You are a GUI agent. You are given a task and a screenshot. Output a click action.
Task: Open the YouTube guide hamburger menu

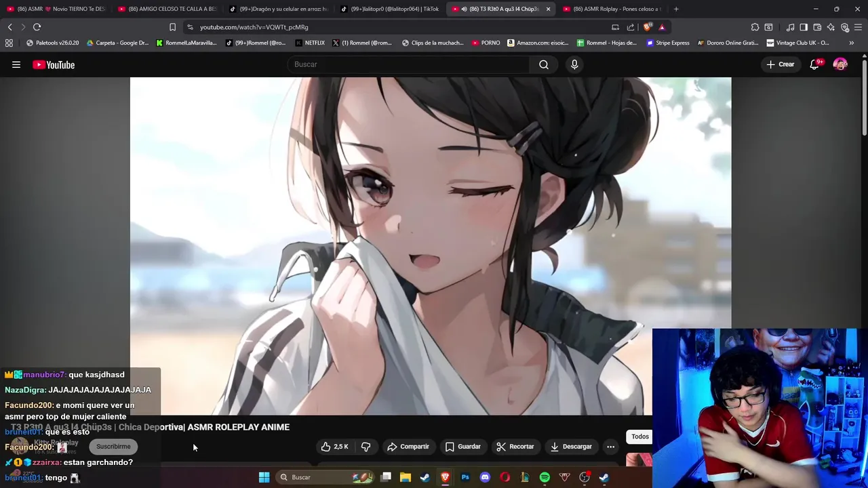16,64
